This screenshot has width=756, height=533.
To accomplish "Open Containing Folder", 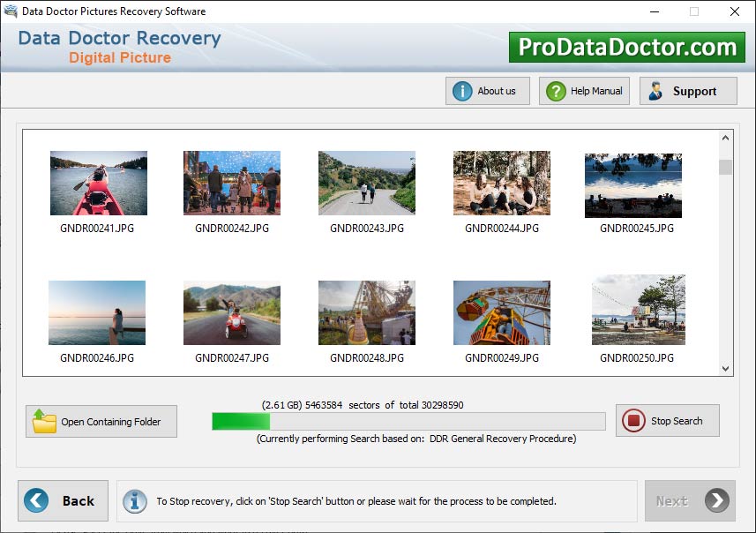I will [101, 421].
